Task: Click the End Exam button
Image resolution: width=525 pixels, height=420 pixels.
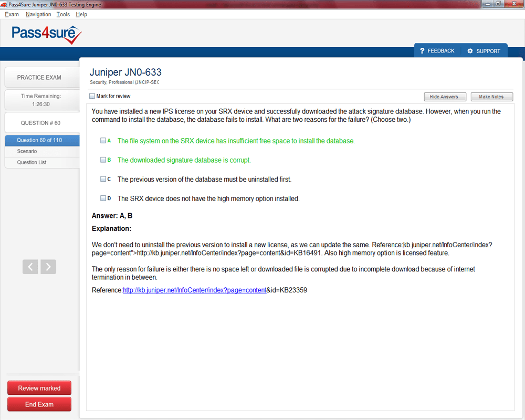Action: tap(39, 404)
